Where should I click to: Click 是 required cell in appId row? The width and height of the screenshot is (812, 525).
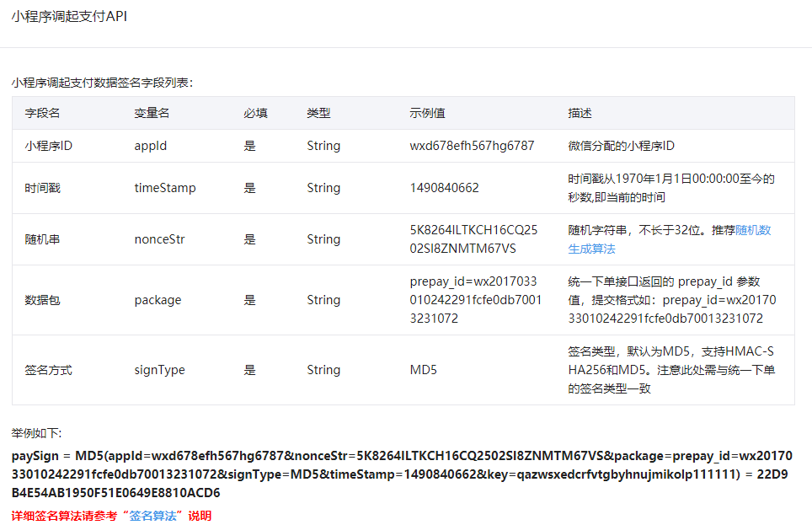pyautogui.click(x=250, y=146)
